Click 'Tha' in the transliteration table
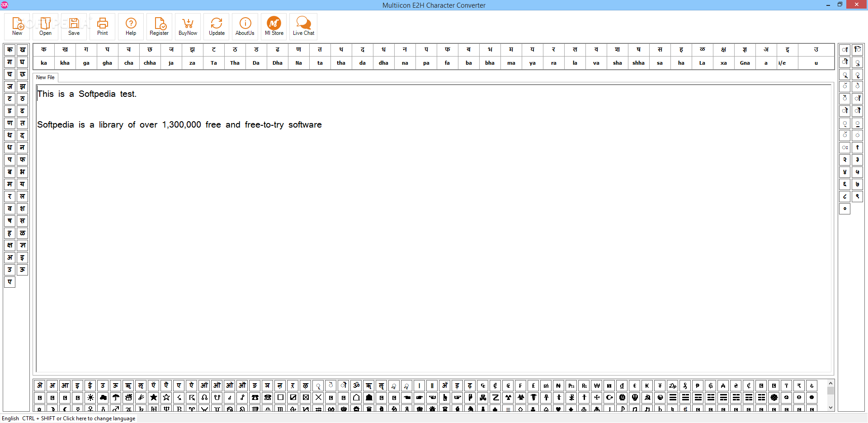 pyautogui.click(x=235, y=63)
